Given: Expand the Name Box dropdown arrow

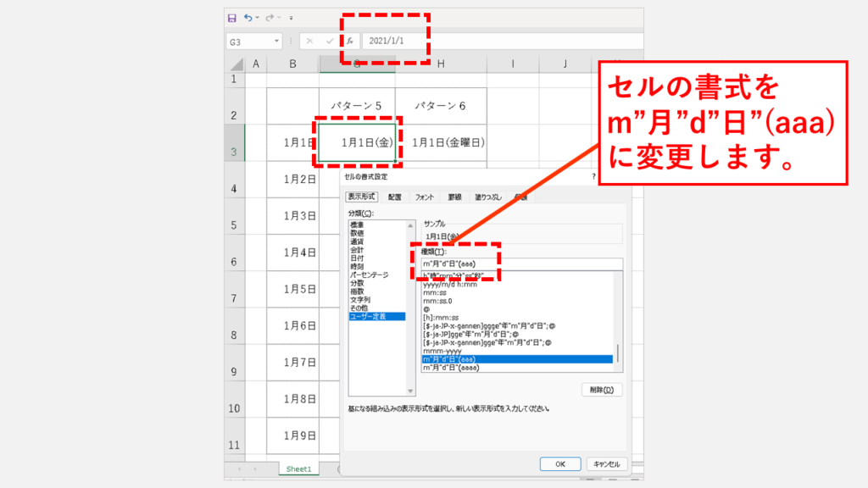Looking at the screenshot, I should pos(276,41).
